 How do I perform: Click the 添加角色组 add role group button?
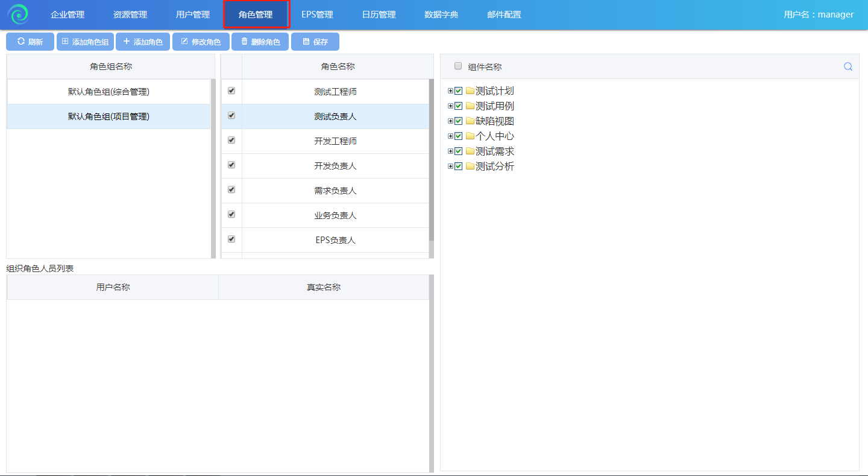85,42
